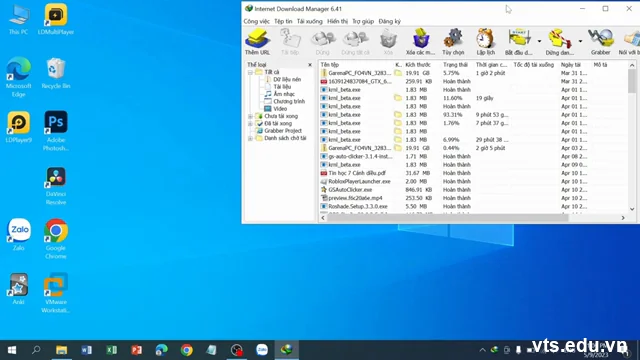
Task: Click the vertical scrollbar down arrow
Action: coord(632,209)
